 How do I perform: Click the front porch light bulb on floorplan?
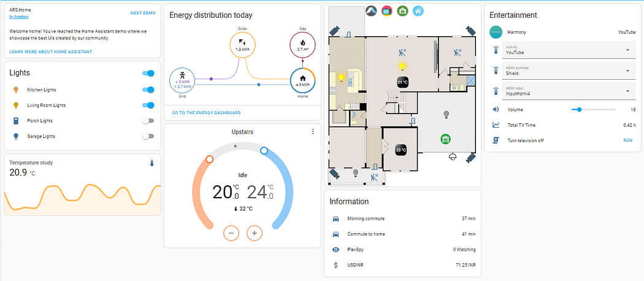[x=356, y=173]
